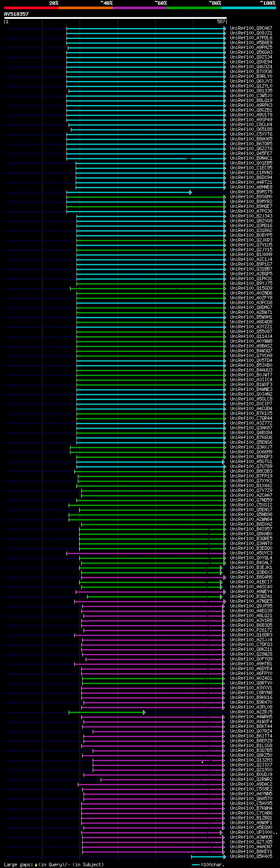Open hit UniRef100_A7PDL6
This screenshot has width=280, height=868.
click(x=251, y=38)
